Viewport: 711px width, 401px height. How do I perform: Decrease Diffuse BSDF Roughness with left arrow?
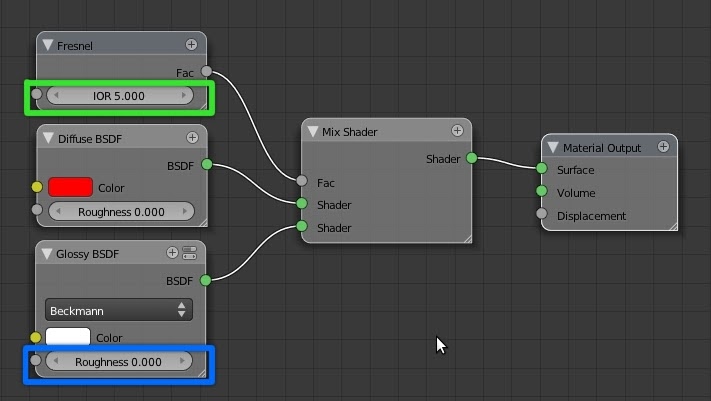[x=58, y=211]
